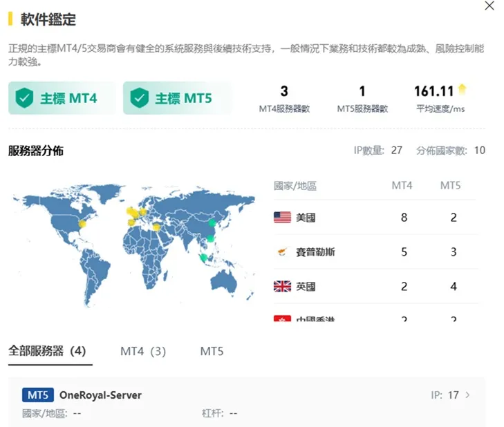The image size is (504, 427).
Task: Close the software identification popup
Action: coord(489,6)
